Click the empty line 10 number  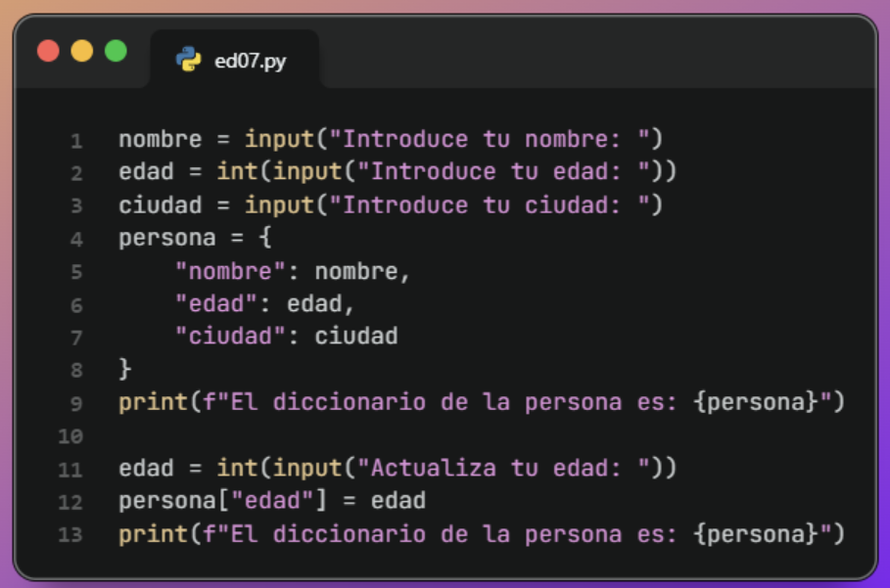72,436
